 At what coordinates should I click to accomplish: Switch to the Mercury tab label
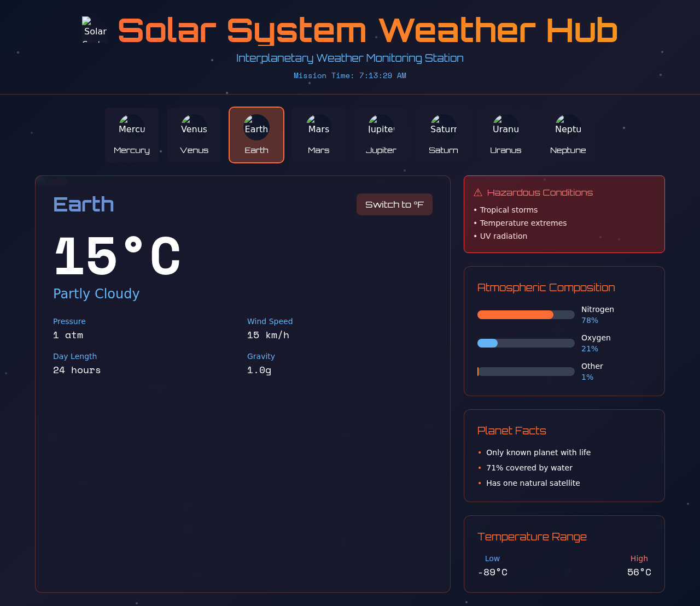131,150
